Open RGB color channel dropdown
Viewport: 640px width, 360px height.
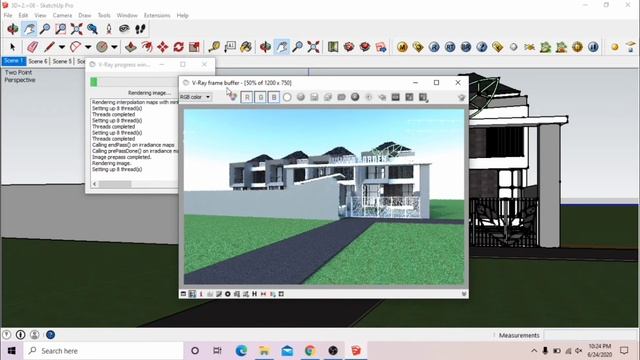[x=196, y=97]
